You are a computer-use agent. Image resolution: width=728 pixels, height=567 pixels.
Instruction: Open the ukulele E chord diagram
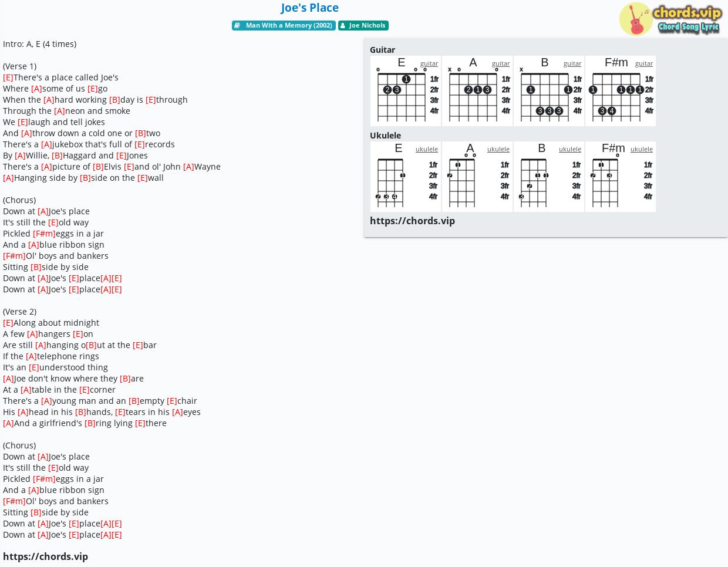click(406, 177)
